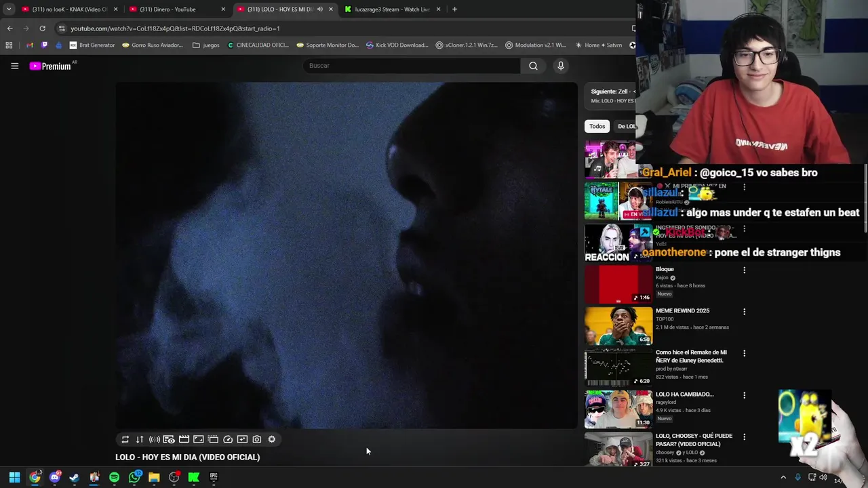Screen dimensions: 868x488
Task: Open LOLO HA CAMBIADO video thumbnail
Action: pyautogui.click(x=618, y=409)
